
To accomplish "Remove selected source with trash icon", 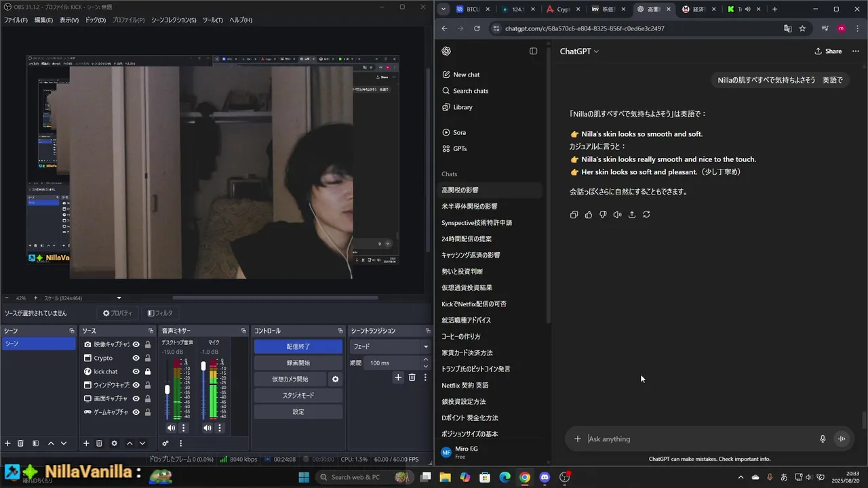I will (x=99, y=443).
